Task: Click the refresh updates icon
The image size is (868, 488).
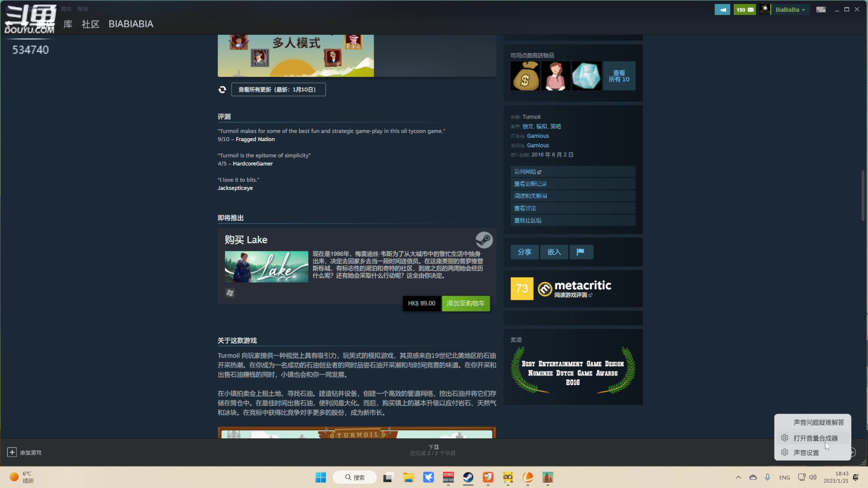Action: pos(222,89)
